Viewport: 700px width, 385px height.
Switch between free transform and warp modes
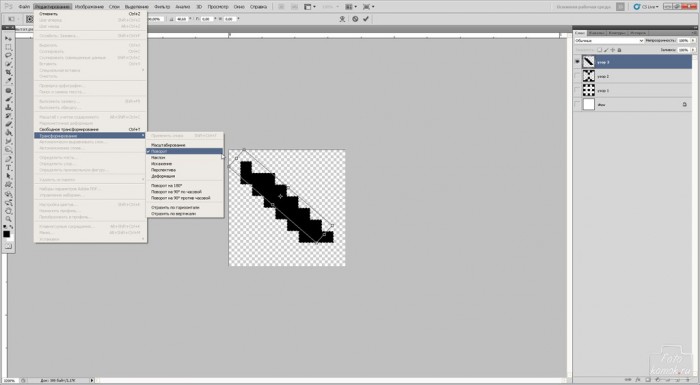pos(342,19)
